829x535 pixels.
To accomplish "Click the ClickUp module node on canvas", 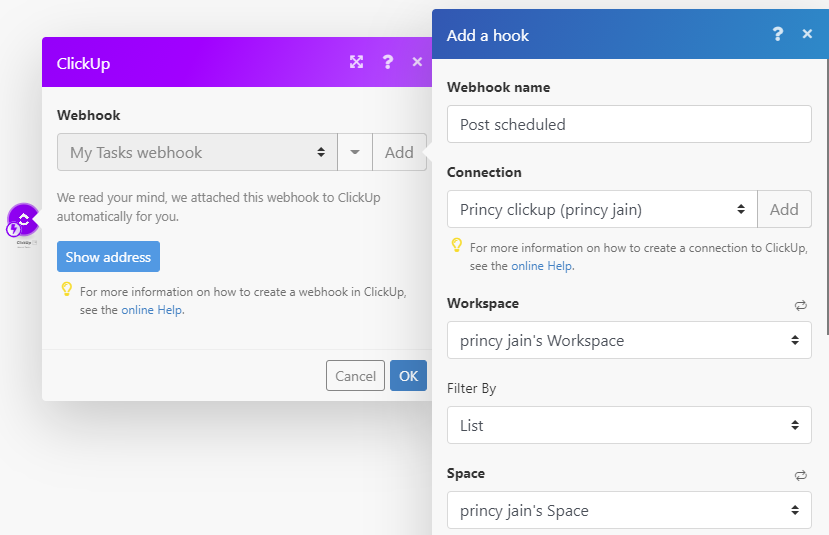I will pyautogui.click(x=24, y=218).
